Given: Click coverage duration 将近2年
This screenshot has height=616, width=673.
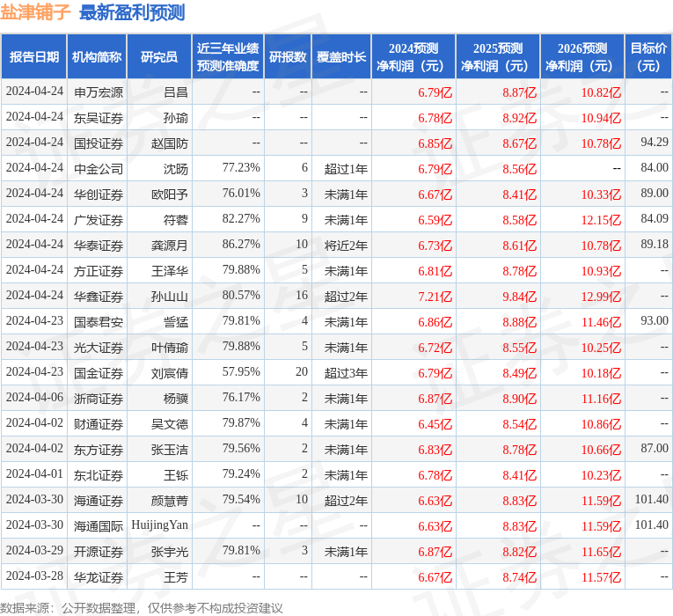Looking at the screenshot, I should [x=346, y=246].
